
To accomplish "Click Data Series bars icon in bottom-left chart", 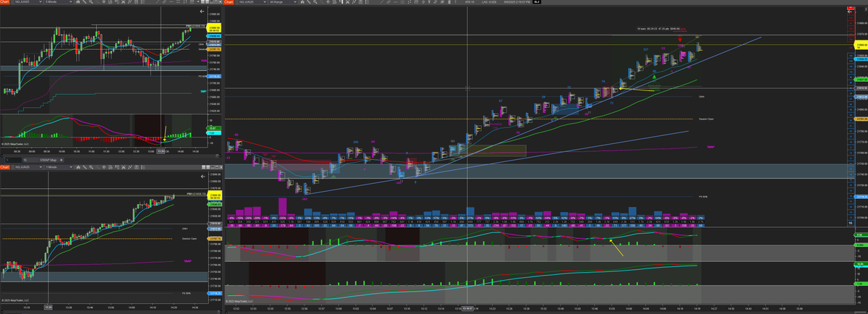I will pos(78,167).
